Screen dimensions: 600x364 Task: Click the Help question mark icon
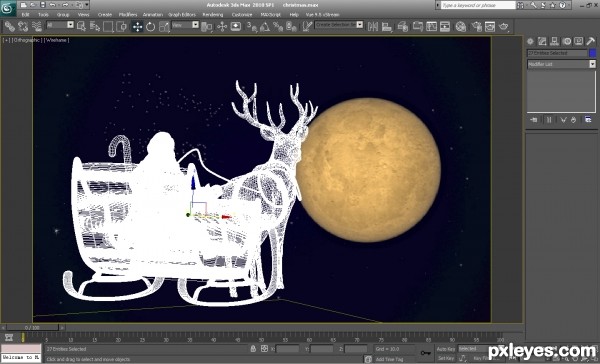(x=562, y=5)
